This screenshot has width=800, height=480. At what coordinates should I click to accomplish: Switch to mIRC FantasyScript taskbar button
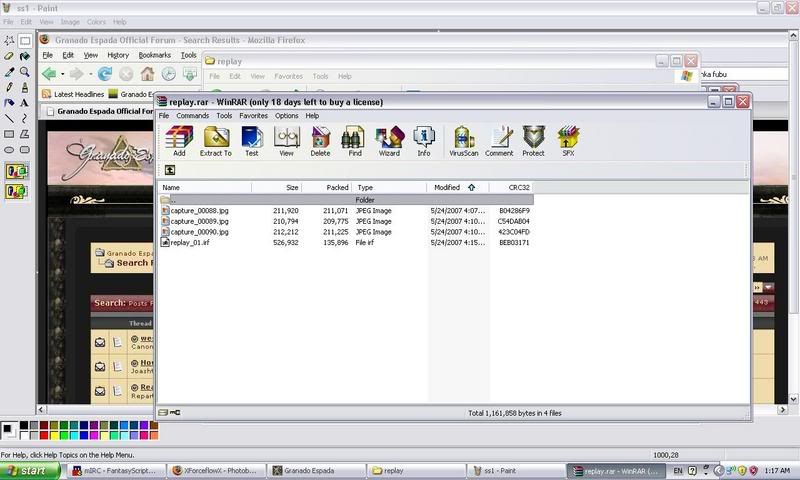[117, 471]
